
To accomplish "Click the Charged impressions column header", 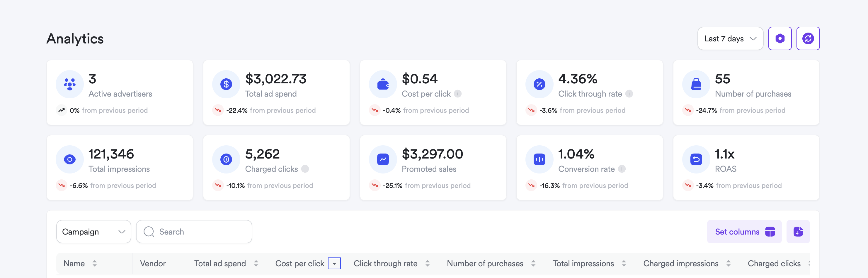I will coord(681,263).
